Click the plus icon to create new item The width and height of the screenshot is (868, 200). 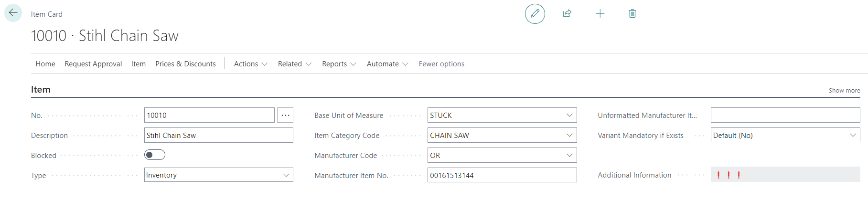[x=600, y=13]
